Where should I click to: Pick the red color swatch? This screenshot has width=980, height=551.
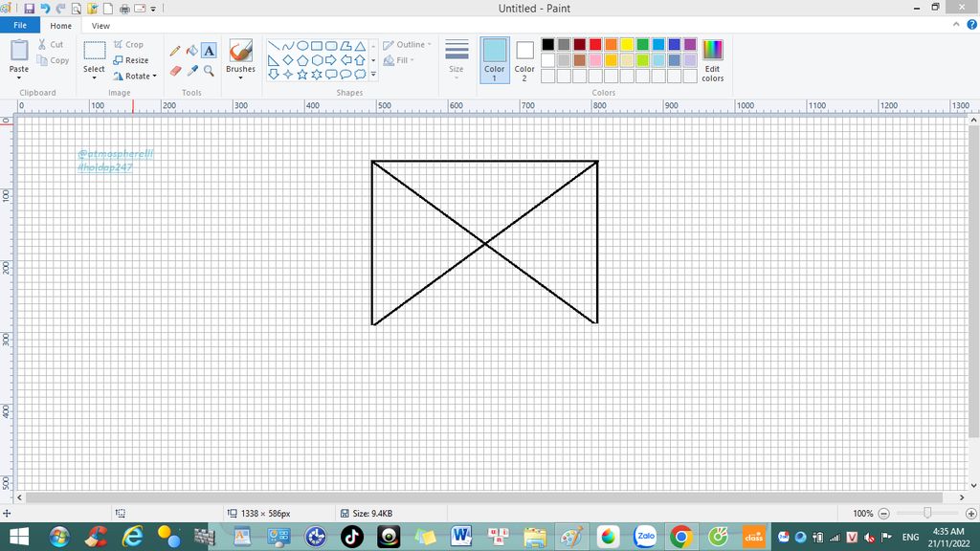595,44
